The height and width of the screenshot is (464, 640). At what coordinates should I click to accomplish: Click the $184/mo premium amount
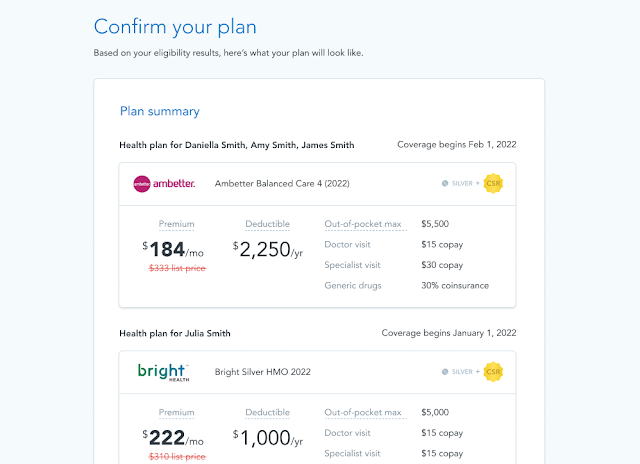[x=176, y=249]
